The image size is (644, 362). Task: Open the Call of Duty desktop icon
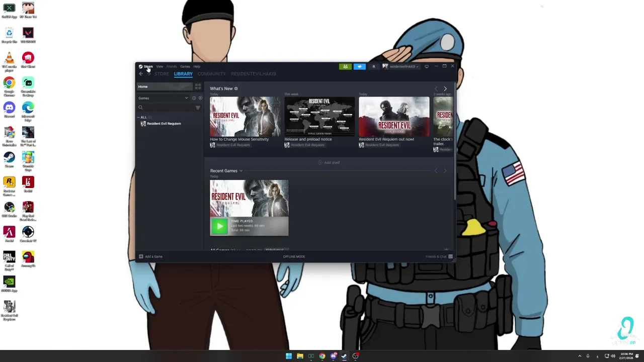click(x=9, y=260)
